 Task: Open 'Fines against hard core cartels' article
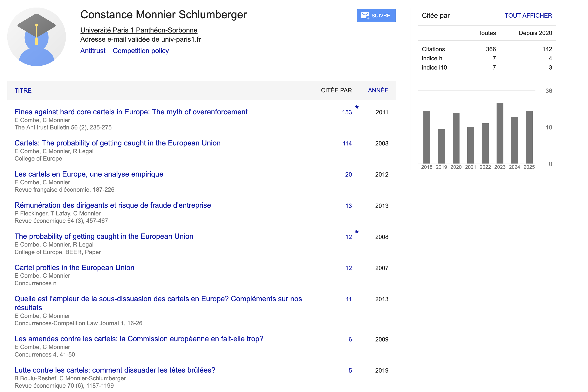click(131, 112)
